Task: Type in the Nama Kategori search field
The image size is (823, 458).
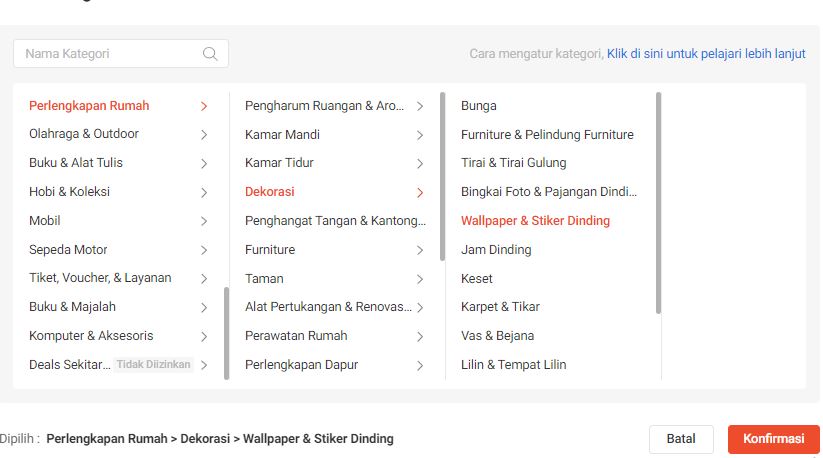Action: click(x=110, y=54)
